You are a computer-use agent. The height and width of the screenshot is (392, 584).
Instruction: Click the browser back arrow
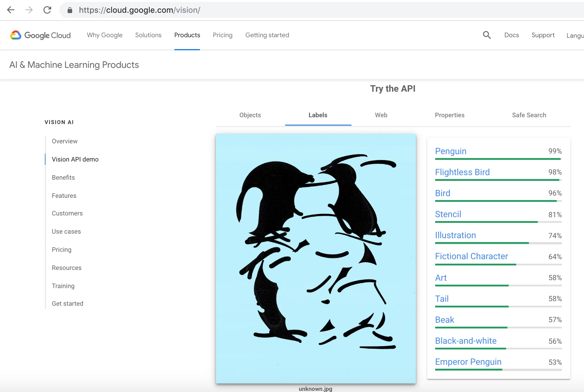tap(11, 10)
